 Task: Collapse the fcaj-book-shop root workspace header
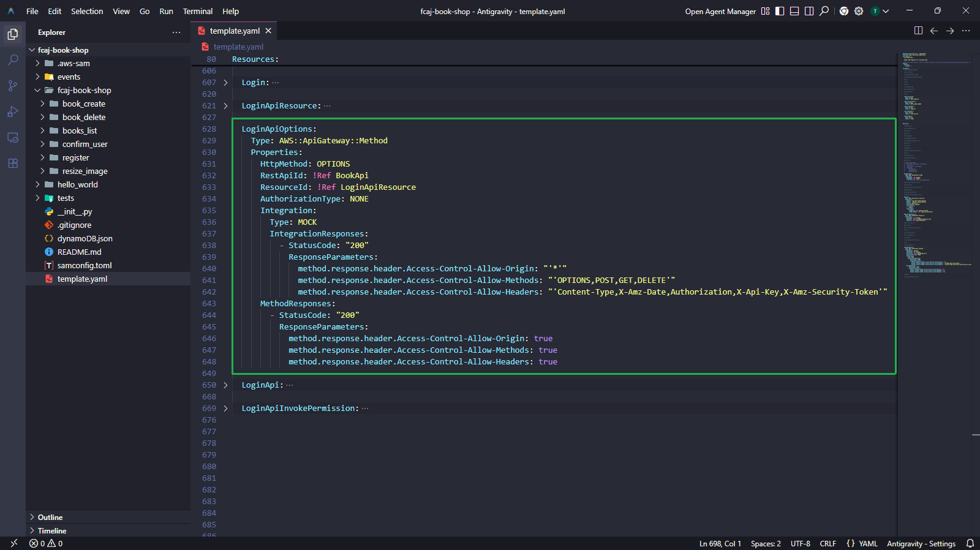point(108,50)
